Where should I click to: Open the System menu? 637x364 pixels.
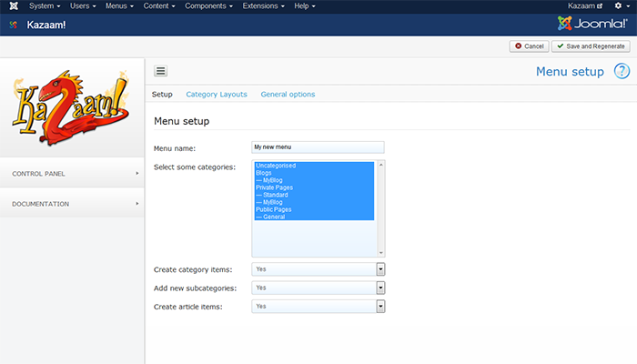click(x=45, y=5)
